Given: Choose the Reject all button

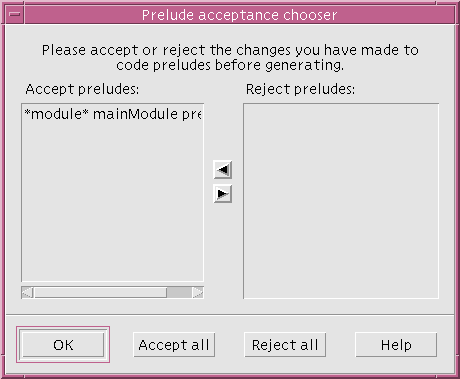Looking at the screenshot, I should click(285, 345).
